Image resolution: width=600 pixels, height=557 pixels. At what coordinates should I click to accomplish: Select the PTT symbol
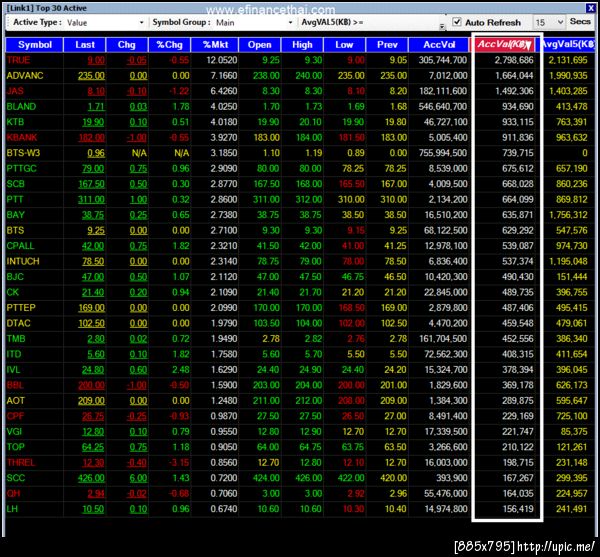(x=15, y=199)
